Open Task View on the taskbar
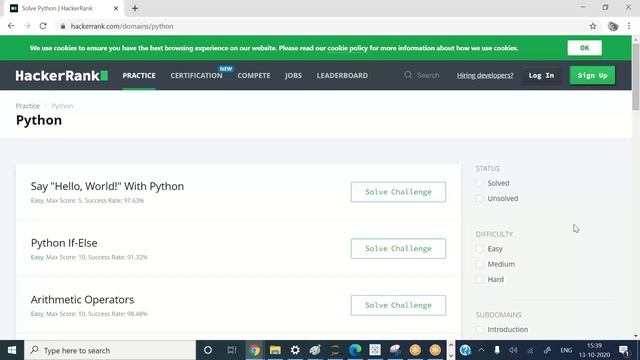The width and height of the screenshot is (640, 360). click(232, 350)
